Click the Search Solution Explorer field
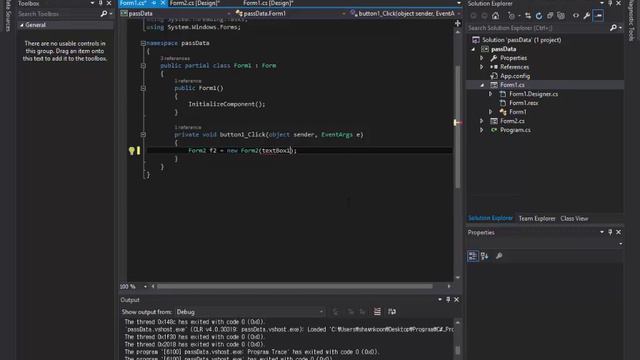This screenshot has width=640, height=360. [537, 28]
